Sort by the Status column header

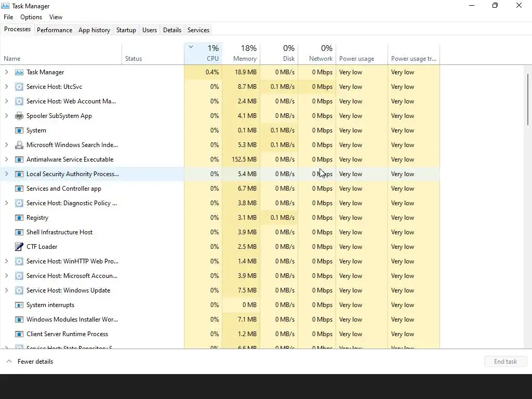click(153, 54)
